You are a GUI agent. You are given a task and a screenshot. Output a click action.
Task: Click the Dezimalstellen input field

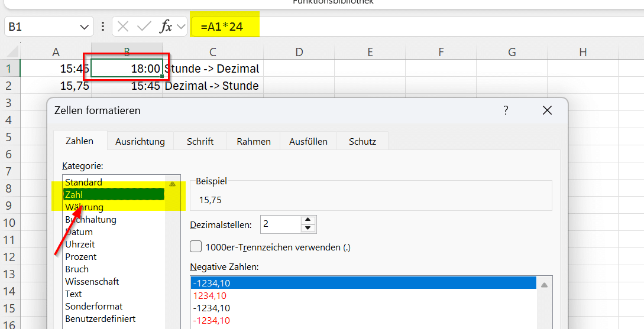[x=280, y=224]
